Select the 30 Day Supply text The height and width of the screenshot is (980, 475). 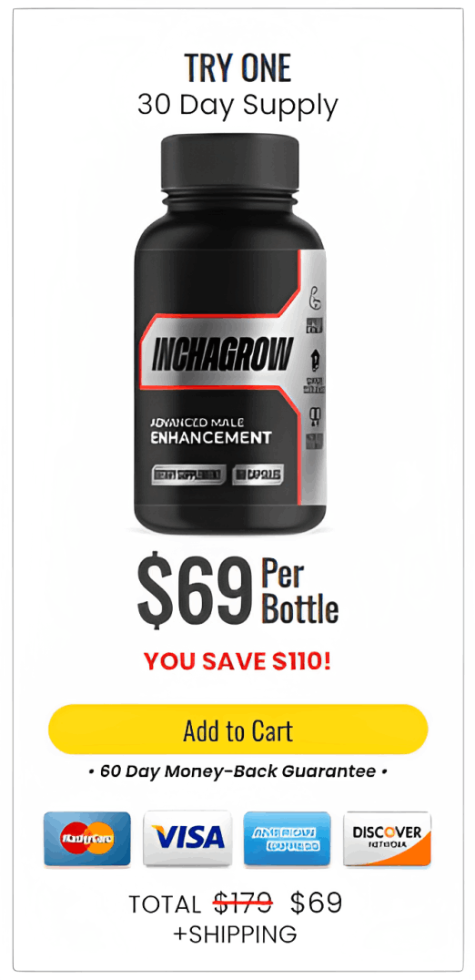pos(237,105)
